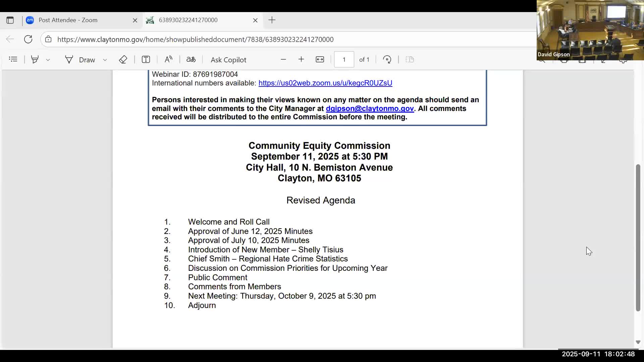The width and height of the screenshot is (644, 362).
Task: Start Read aloud for this PDF
Action: tap(168, 59)
